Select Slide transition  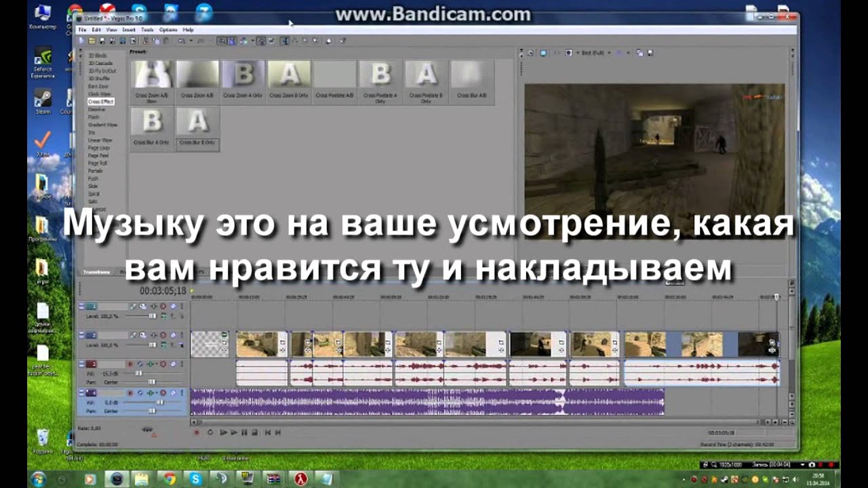coord(93,186)
